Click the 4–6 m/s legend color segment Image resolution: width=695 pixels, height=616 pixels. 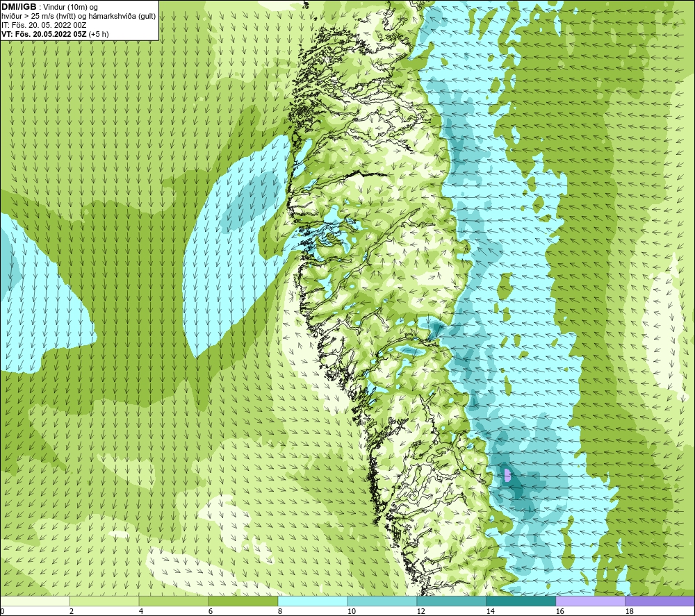point(174,601)
